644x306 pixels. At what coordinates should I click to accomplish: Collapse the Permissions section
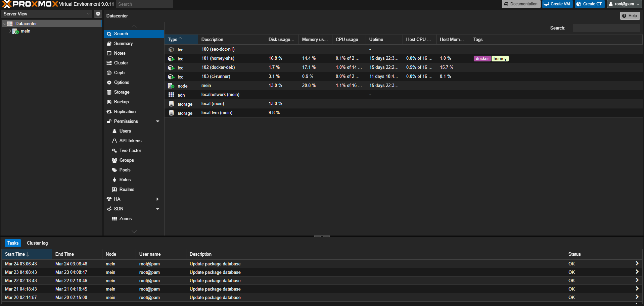pyautogui.click(x=157, y=121)
